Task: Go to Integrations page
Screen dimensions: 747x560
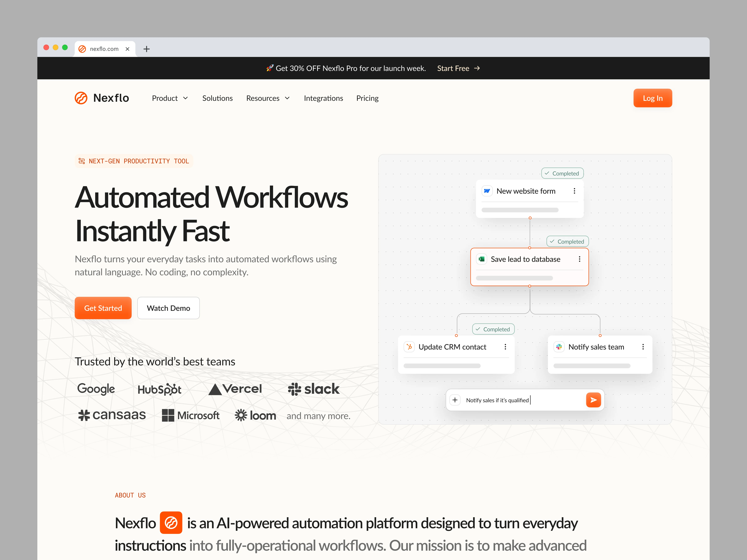Action: click(323, 98)
